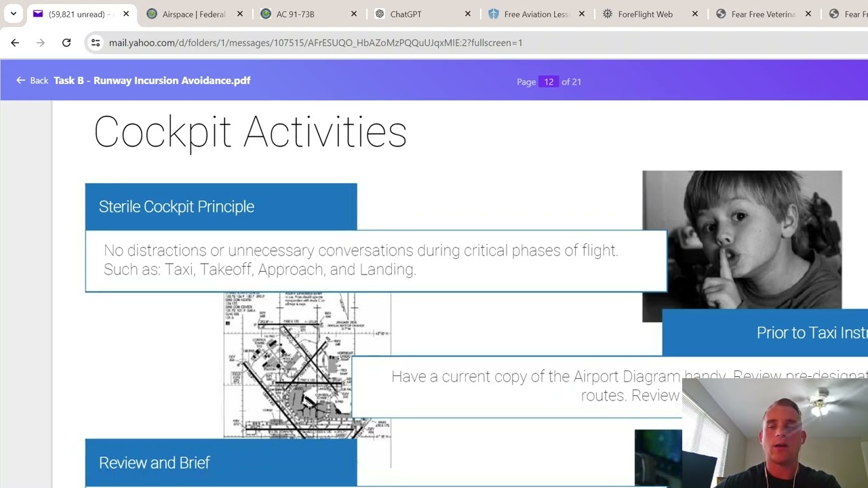This screenshot has width=868, height=488.
Task: Click the Yahoo Mail tab favicon
Action: click(38, 14)
